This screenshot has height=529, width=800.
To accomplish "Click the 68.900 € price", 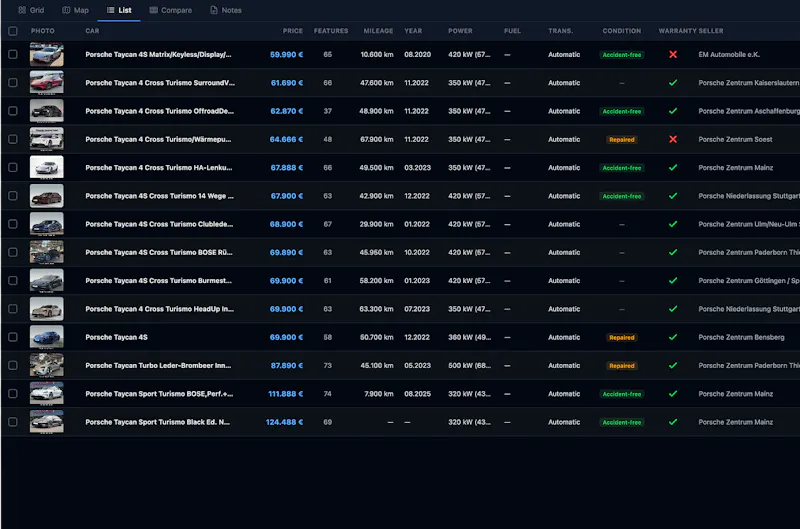I will (x=286, y=224).
